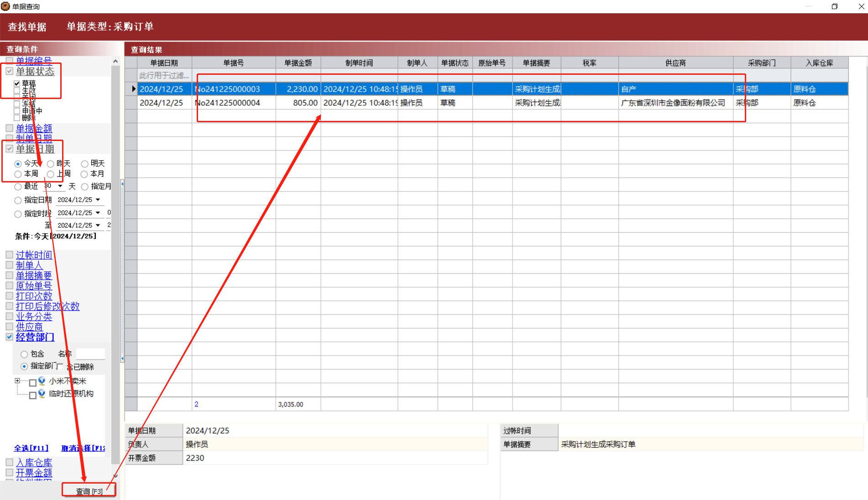
Task: Click the row indicator arrow of the No241225000003 row
Action: tap(133, 89)
